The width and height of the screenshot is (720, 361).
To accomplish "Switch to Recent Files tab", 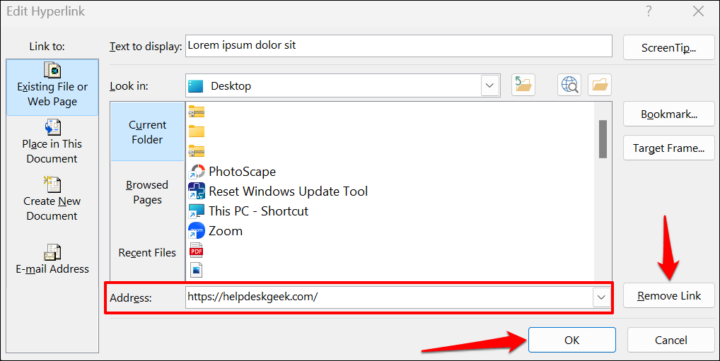I will pyautogui.click(x=147, y=253).
